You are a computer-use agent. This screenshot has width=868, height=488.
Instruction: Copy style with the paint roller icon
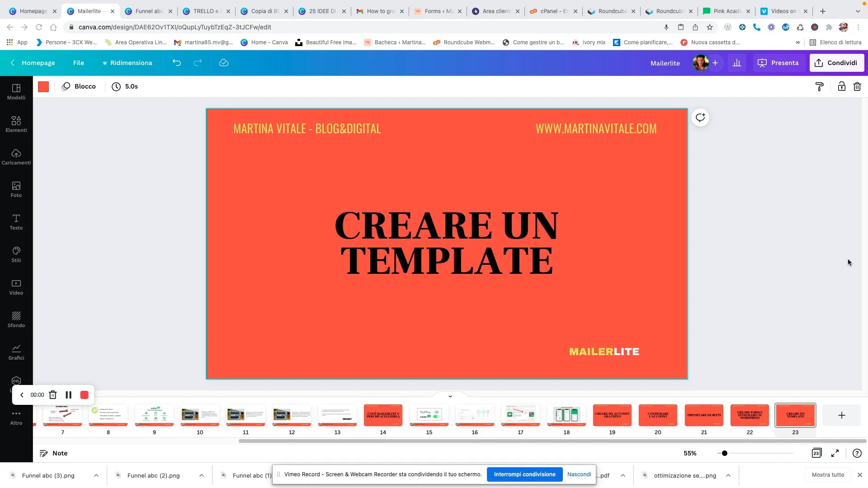click(x=820, y=87)
